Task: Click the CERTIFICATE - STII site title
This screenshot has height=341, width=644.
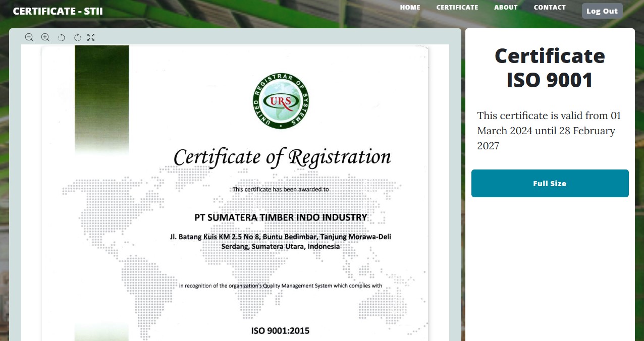Action: point(58,11)
